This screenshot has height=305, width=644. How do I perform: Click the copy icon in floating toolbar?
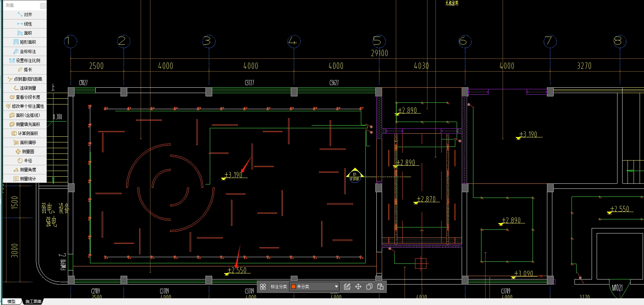coord(369,287)
